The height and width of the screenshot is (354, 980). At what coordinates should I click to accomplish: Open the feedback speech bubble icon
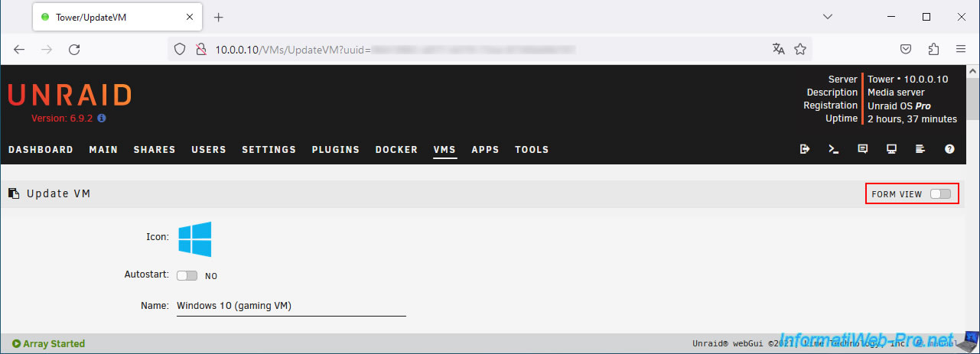click(x=862, y=149)
